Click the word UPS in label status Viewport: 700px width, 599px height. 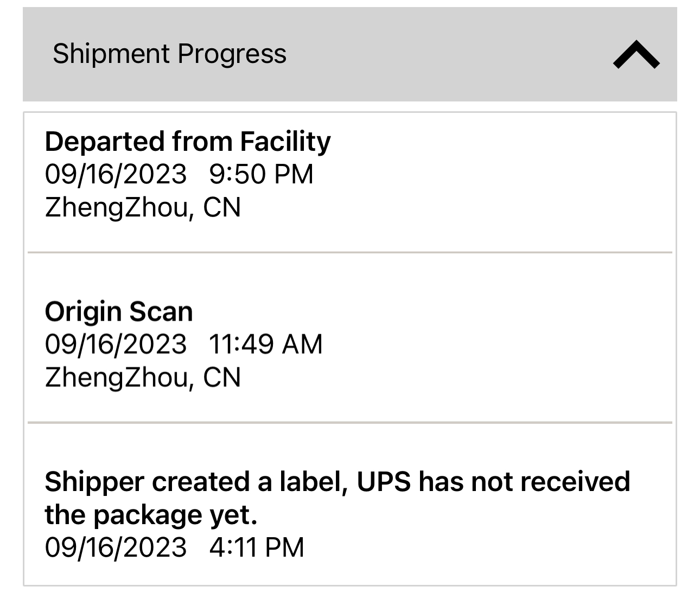(384, 482)
